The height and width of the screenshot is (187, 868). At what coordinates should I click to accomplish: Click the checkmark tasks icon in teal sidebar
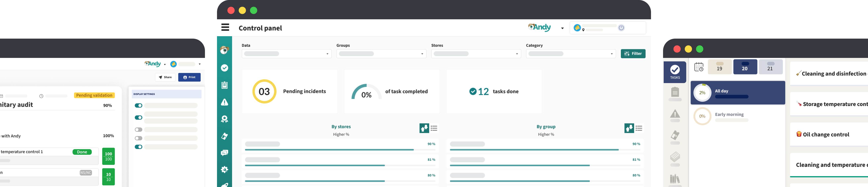[224, 68]
